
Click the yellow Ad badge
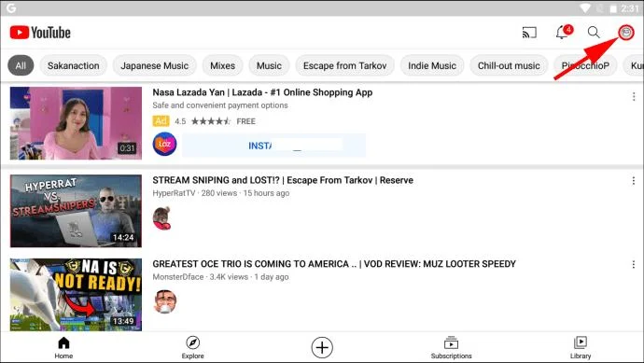(x=161, y=120)
